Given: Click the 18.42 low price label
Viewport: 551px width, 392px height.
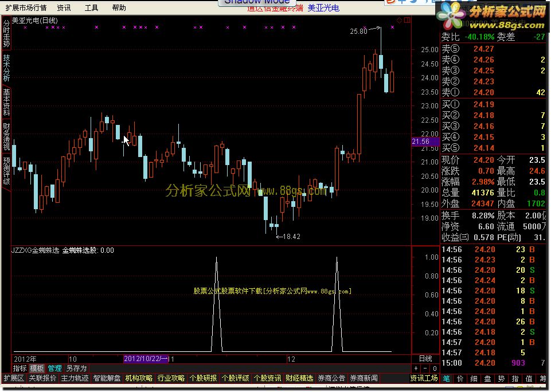Looking at the screenshot, I should [291, 237].
